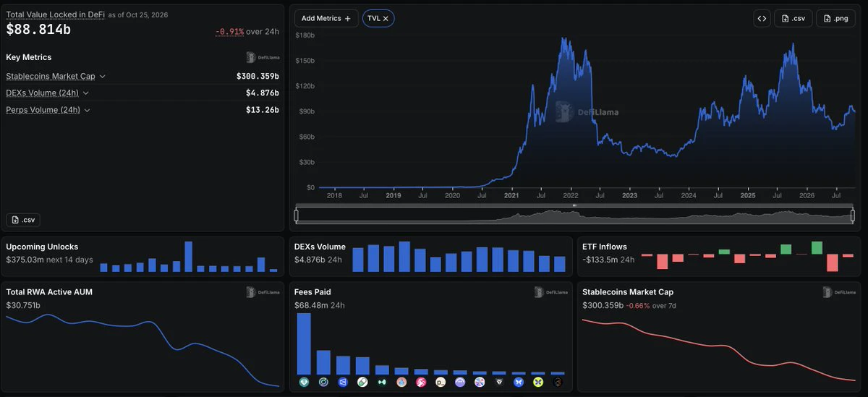This screenshot has height=397, width=868.
Task: Click the $300.359b value in Key Metrics
Action: click(x=258, y=76)
